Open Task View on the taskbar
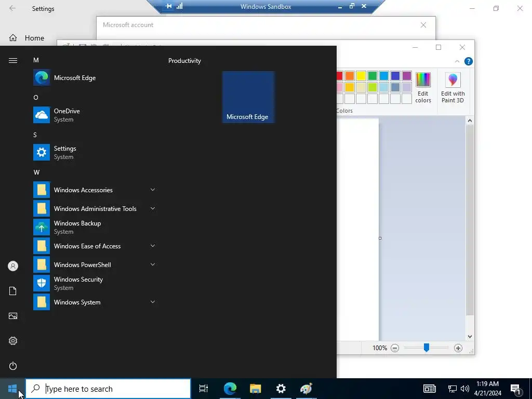This screenshot has width=532, height=399. (x=204, y=389)
